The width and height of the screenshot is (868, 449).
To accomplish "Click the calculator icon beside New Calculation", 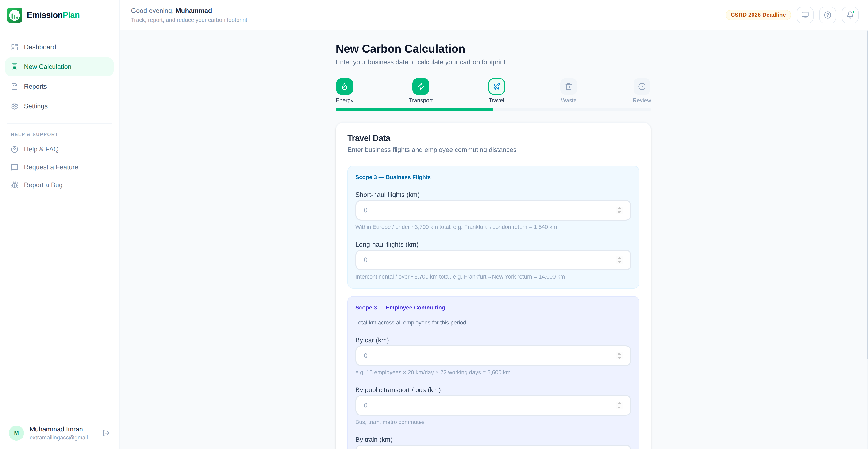I will pyautogui.click(x=15, y=67).
